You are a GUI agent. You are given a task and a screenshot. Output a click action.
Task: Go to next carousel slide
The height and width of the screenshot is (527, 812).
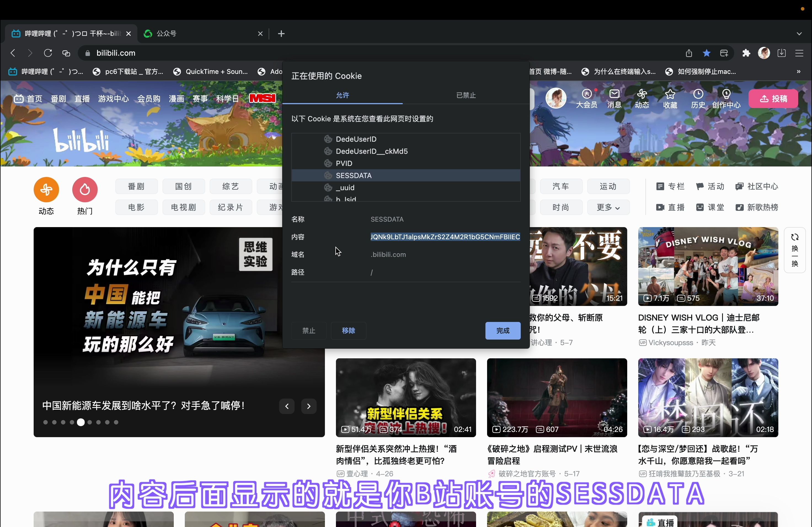(x=309, y=406)
